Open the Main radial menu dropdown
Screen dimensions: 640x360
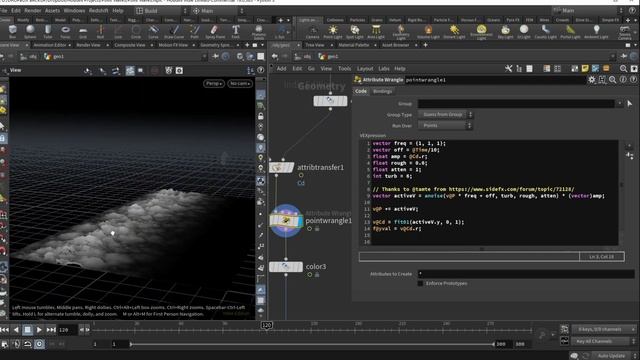coord(218,11)
